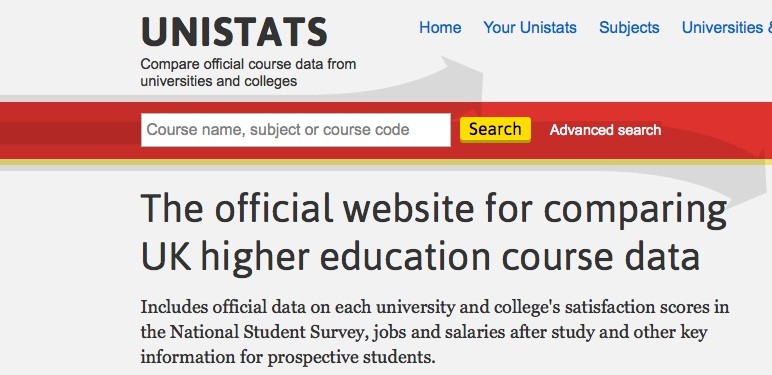Click 'information for prospective students' line
This screenshot has height=375, width=772.
(x=288, y=356)
